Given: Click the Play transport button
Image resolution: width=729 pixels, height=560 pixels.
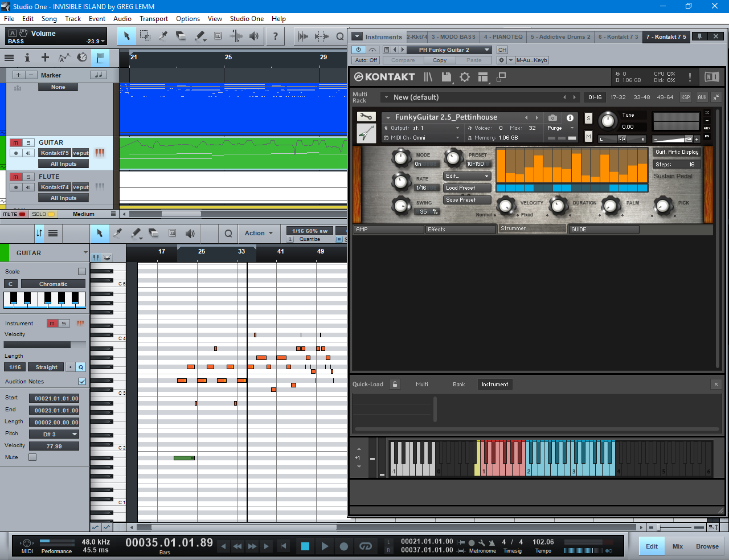Looking at the screenshot, I should click(325, 546).
